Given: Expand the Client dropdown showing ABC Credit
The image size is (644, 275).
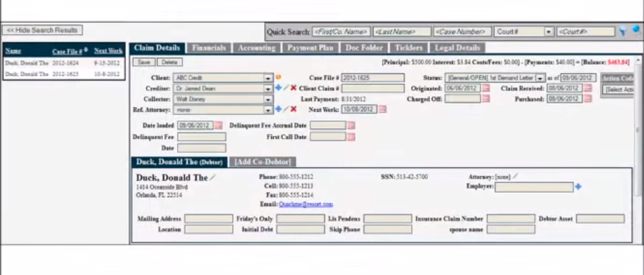Looking at the screenshot, I should pos(268,78).
